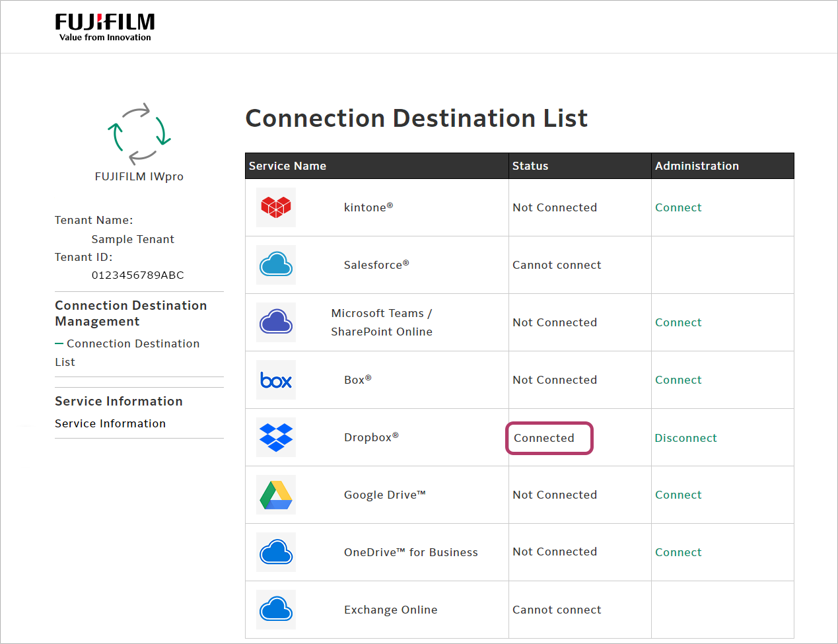Connect the kintone service
Viewport: 838px width, 644px height.
678,207
